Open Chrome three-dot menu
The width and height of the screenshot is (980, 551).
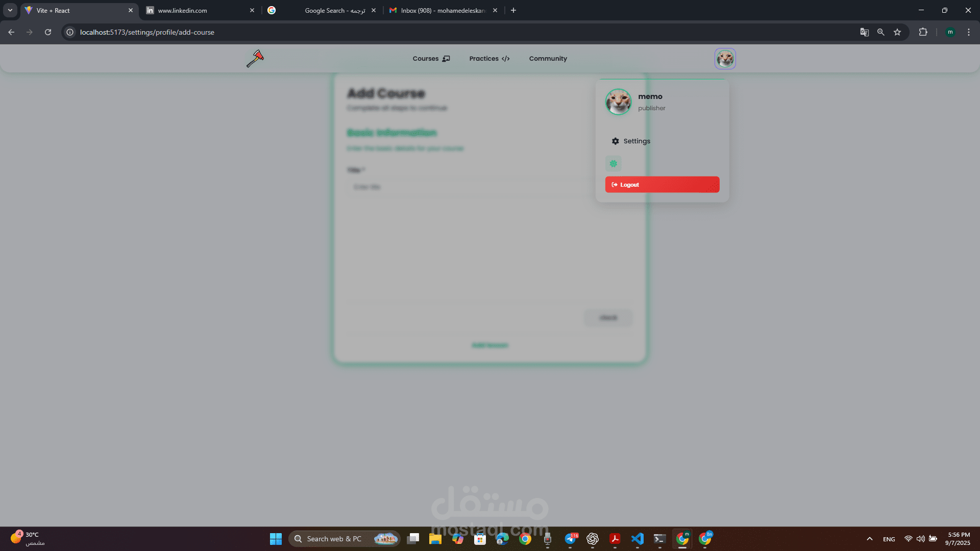968,32
